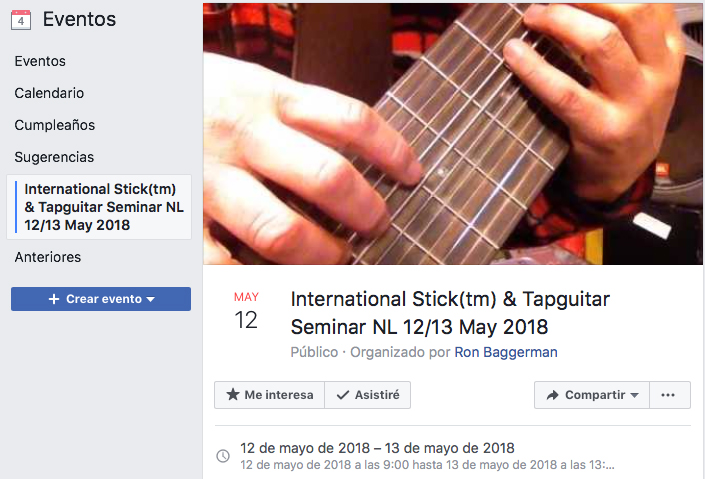705x479 pixels.
Task: Click the Eventos calendar icon
Action: coord(21,20)
